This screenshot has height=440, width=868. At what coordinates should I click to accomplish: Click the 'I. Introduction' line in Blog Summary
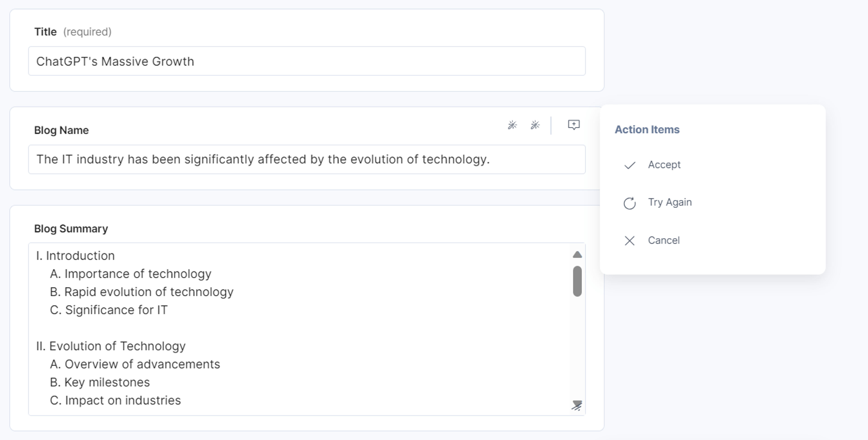click(75, 255)
